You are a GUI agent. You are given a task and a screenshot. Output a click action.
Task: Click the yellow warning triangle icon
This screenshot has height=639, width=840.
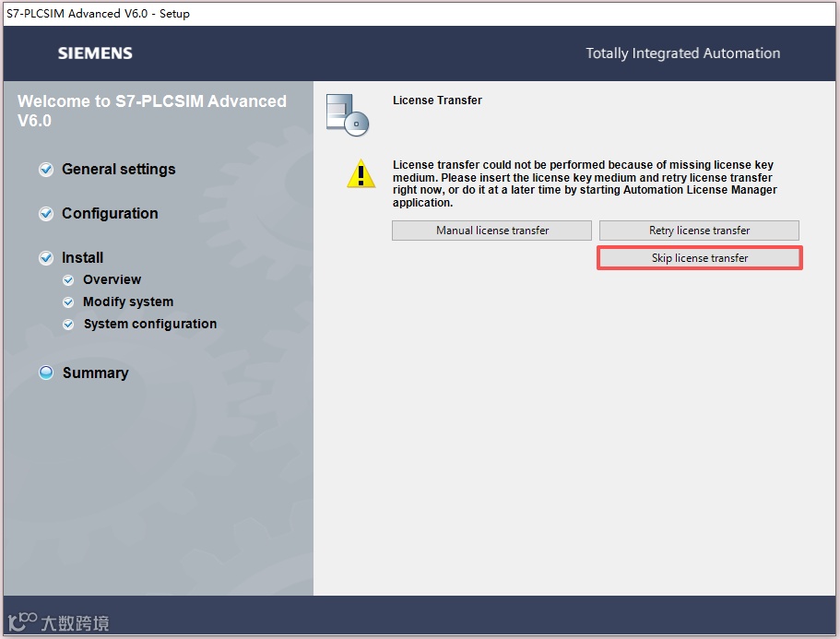click(361, 173)
